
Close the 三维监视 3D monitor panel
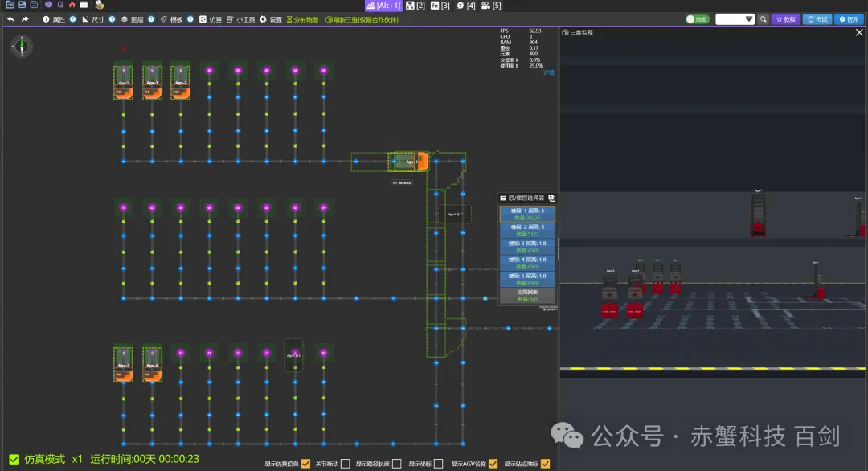(x=859, y=33)
